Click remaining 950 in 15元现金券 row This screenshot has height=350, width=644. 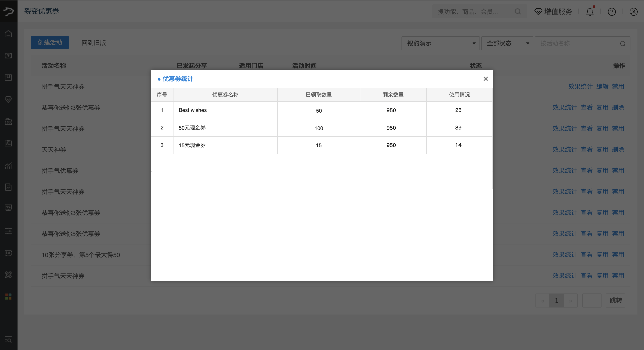[x=391, y=145]
